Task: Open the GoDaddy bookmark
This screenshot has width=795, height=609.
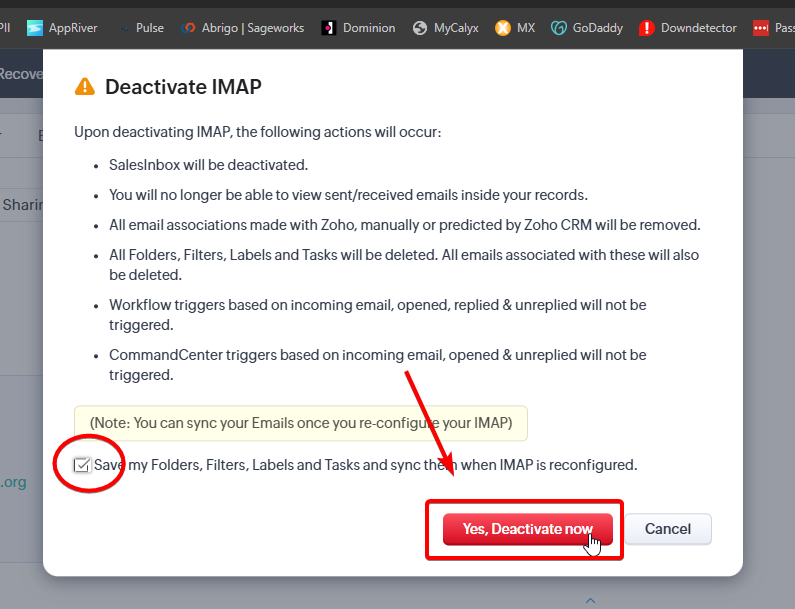Action: tap(587, 28)
